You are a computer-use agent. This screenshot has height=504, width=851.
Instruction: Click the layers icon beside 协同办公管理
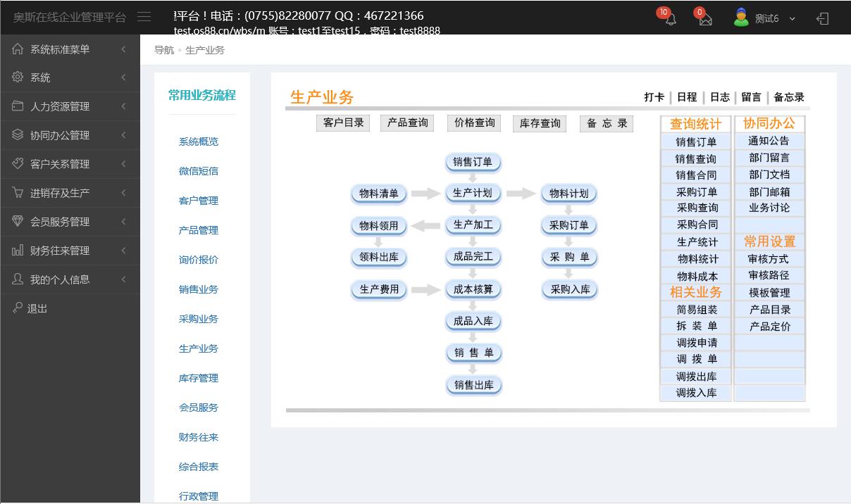pos(18,134)
